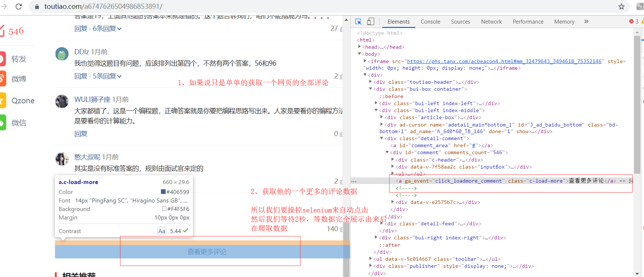Viewport: 644px width, 277px height.
Task: Click DDlz's frog avatar
Action: pyautogui.click(x=62, y=54)
